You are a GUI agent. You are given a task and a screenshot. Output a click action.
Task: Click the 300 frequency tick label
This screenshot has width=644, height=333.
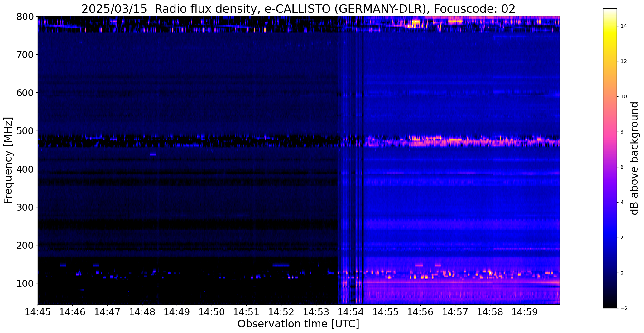click(25, 207)
